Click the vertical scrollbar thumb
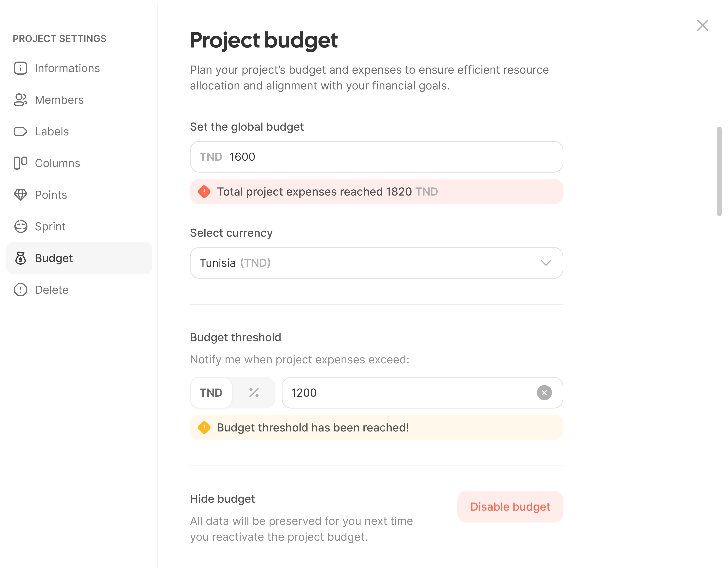Screen dimensions: 728x570 (x=719, y=172)
